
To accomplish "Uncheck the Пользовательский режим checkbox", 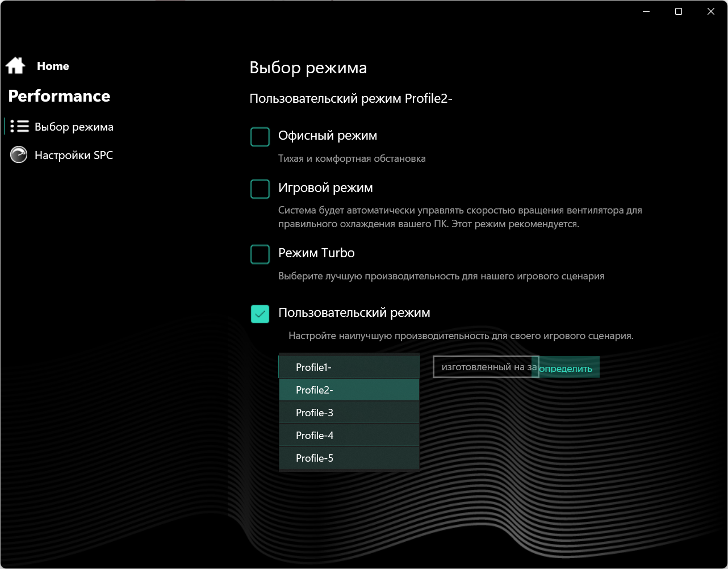I will (260, 314).
